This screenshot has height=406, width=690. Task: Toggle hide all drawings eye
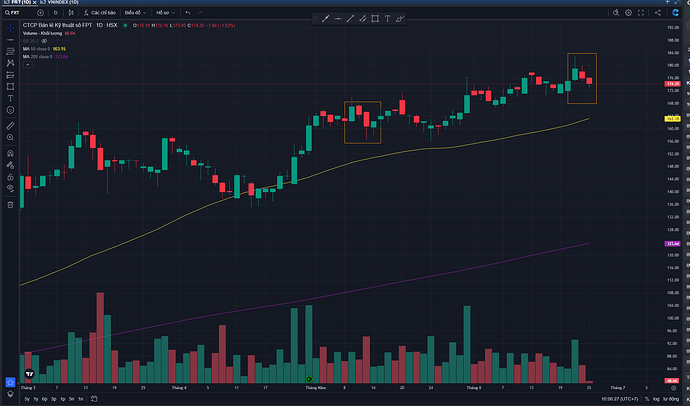pyautogui.click(x=10, y=188)
